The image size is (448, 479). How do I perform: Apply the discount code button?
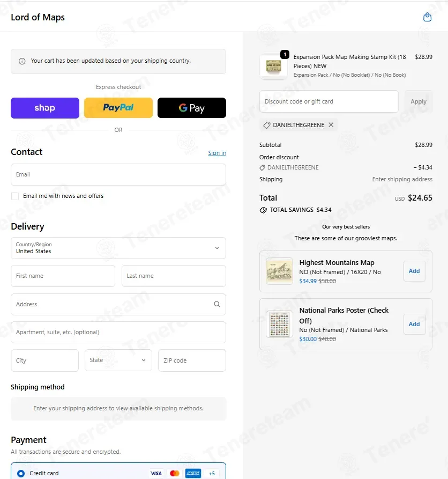(419, 101)
